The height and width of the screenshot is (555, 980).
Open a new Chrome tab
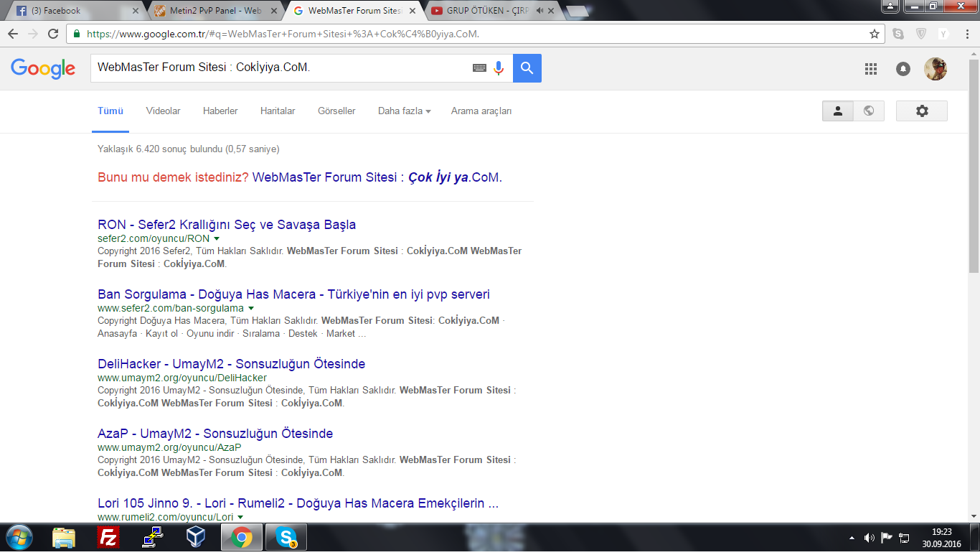pos(576,11)
